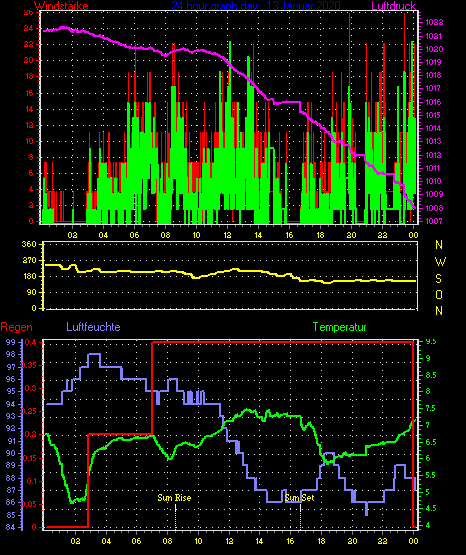Click the 'Sun Rise' label
The width and height of the screenshot is (466, 555).
[174, 498]
